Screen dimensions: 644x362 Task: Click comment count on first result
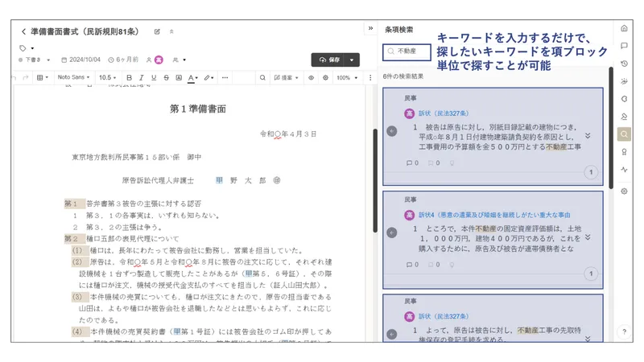[412, 163]
